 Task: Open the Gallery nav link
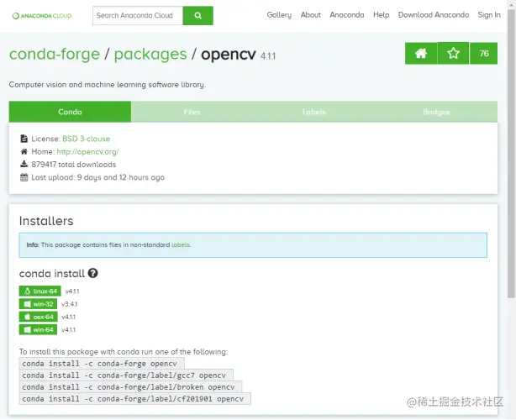(x=279, y=15)
